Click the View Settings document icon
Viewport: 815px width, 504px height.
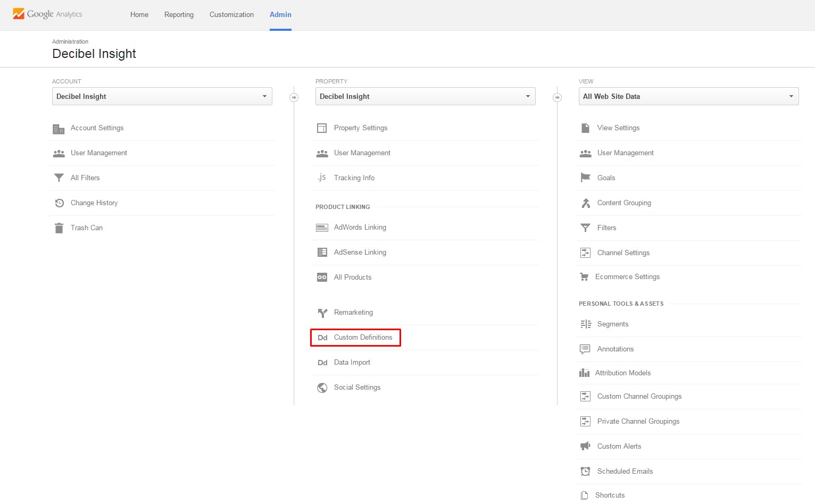click(585, 128)
